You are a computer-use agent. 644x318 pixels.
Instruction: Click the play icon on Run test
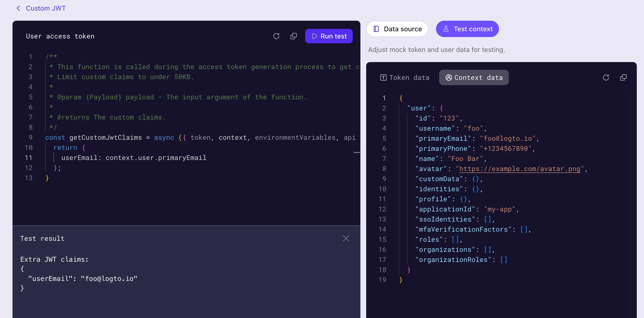315,36
